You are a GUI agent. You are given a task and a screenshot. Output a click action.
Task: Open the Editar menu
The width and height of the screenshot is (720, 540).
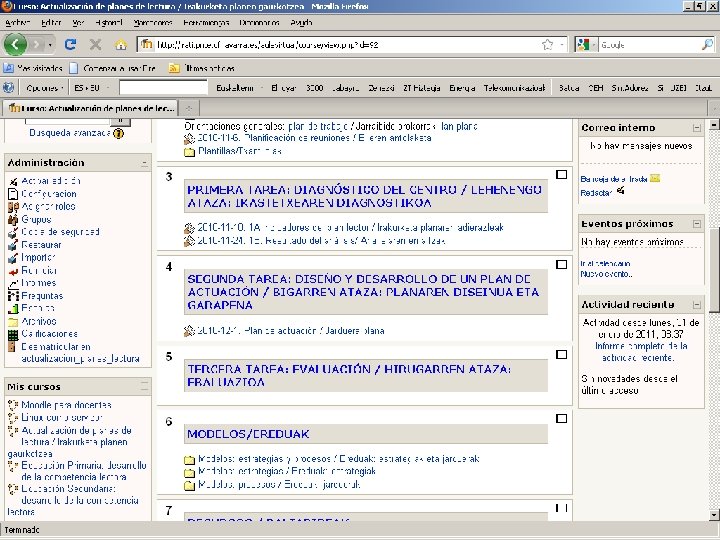(51, 22)
